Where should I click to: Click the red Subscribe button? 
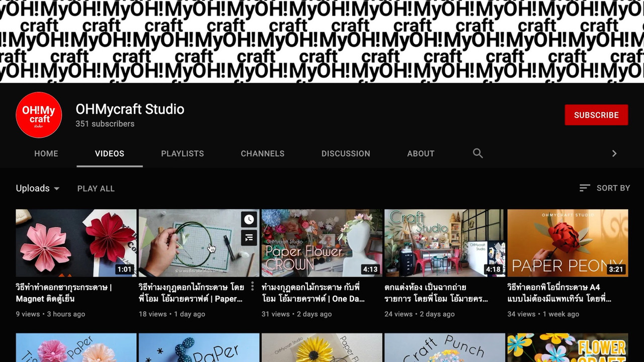tap(596, 115)
